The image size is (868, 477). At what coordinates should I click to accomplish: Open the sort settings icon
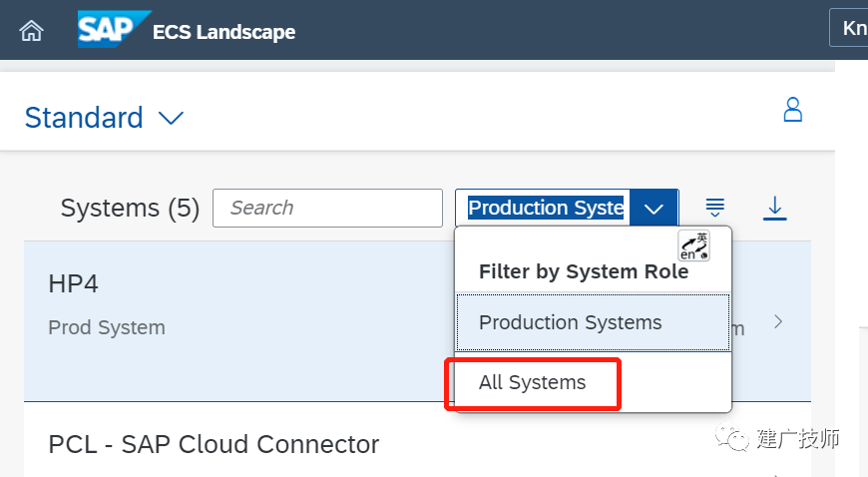tap(715, 208)
